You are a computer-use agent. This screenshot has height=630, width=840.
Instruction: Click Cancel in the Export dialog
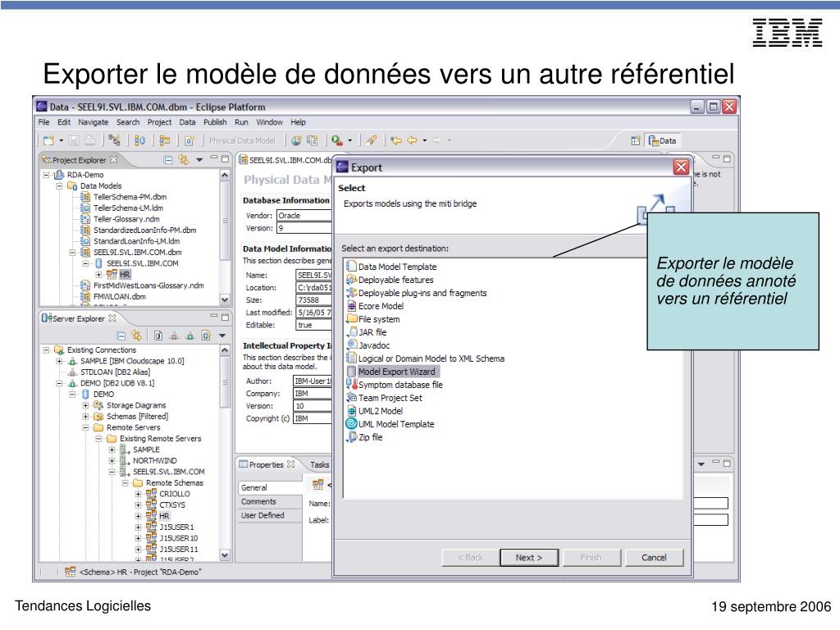click(x=654, y=558)
